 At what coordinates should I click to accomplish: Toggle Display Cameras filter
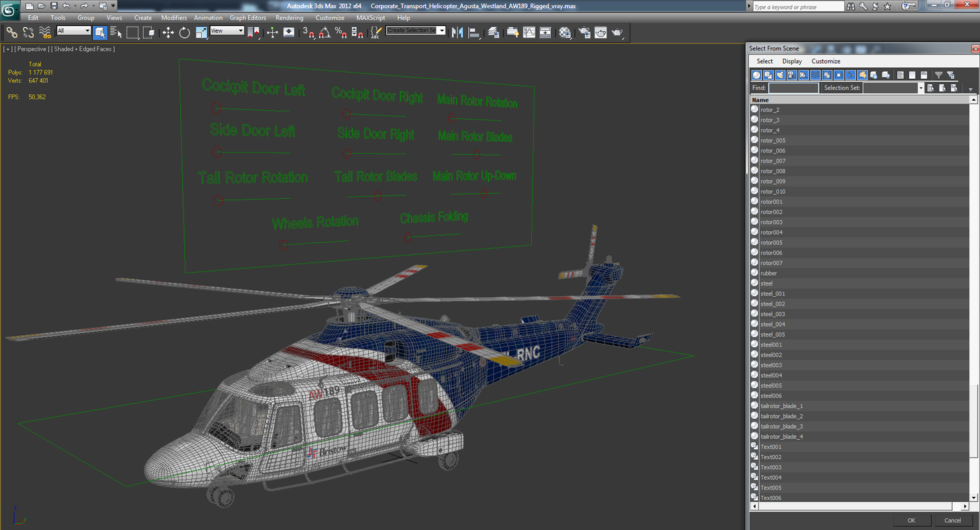tap(791, 75)
